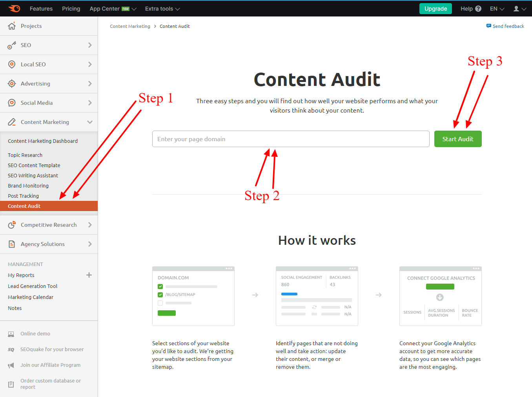Expand the Competitive Research section chevron
Screen dimensions: 532x397
click(x=90, y=225)
